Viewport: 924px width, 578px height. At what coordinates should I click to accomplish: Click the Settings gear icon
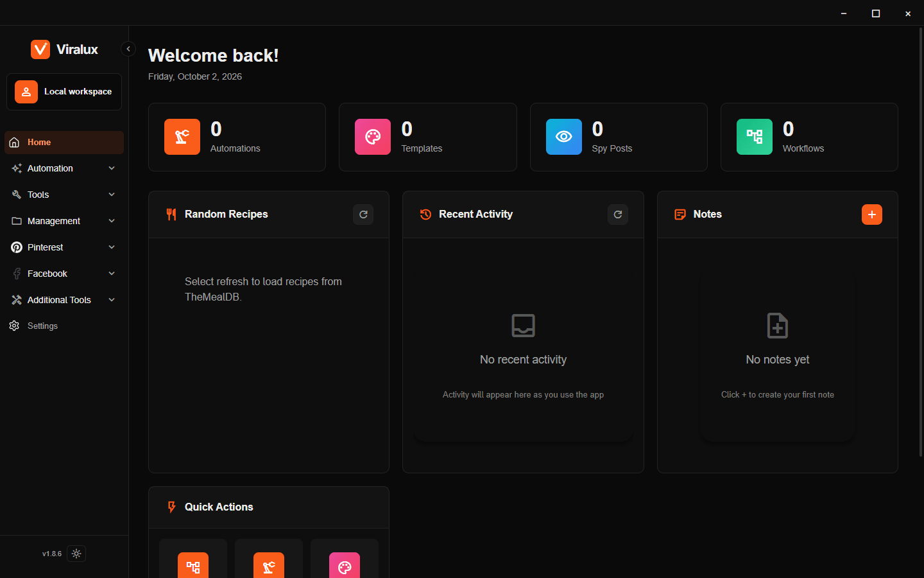(14, 326)
